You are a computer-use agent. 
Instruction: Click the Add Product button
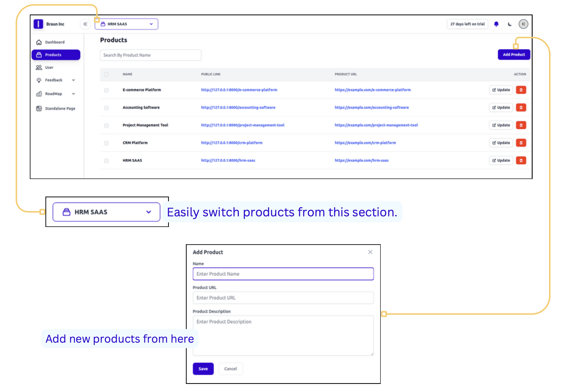click(x=513, y=55)
